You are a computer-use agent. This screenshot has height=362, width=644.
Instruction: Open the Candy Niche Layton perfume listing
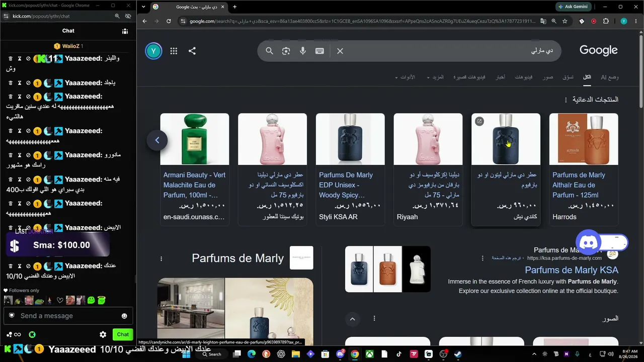pos(506,169)
